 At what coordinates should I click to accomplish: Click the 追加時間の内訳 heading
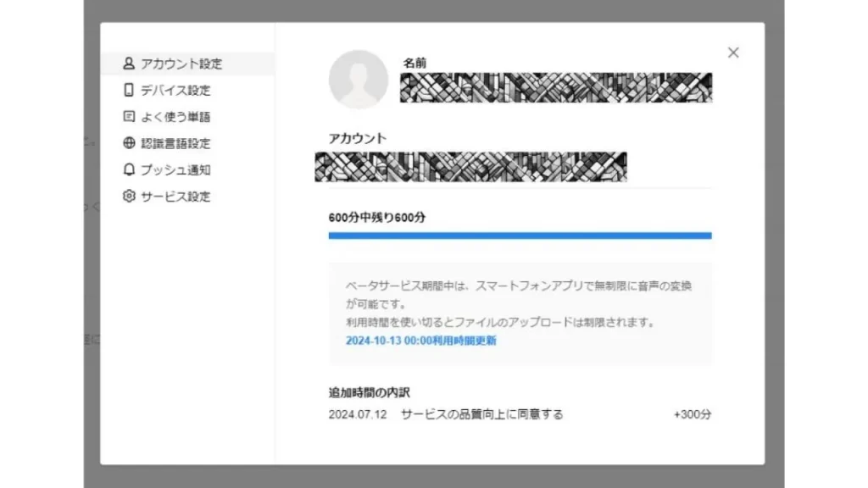[x=370, y=392]
